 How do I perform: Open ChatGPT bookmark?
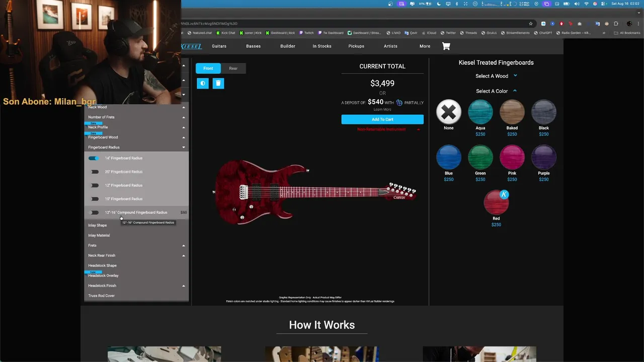coord(542,33)
